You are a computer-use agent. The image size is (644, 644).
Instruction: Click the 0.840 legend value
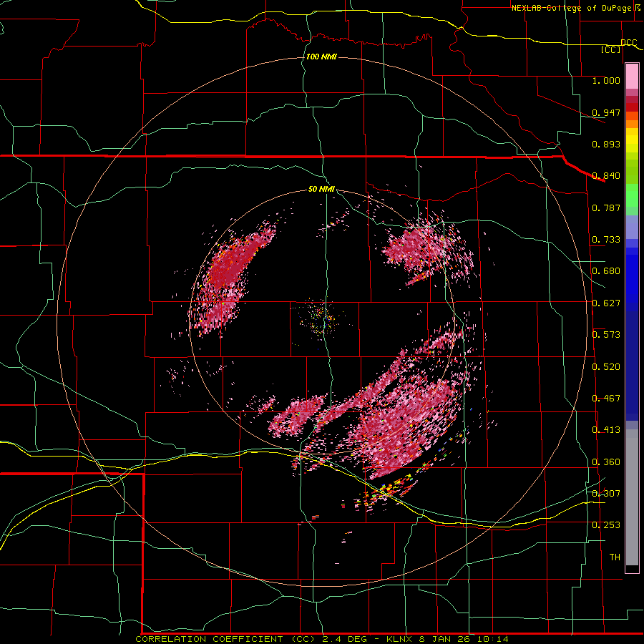(x=606, y=176)
